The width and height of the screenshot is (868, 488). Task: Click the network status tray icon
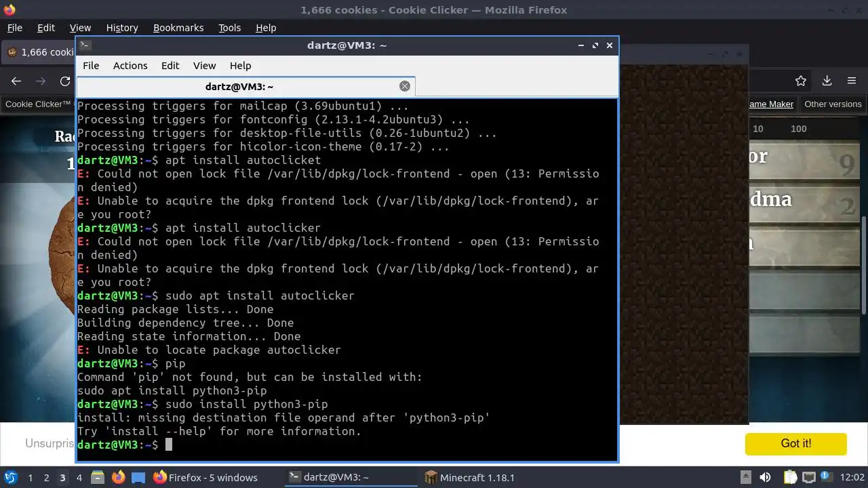coord(808,477)
